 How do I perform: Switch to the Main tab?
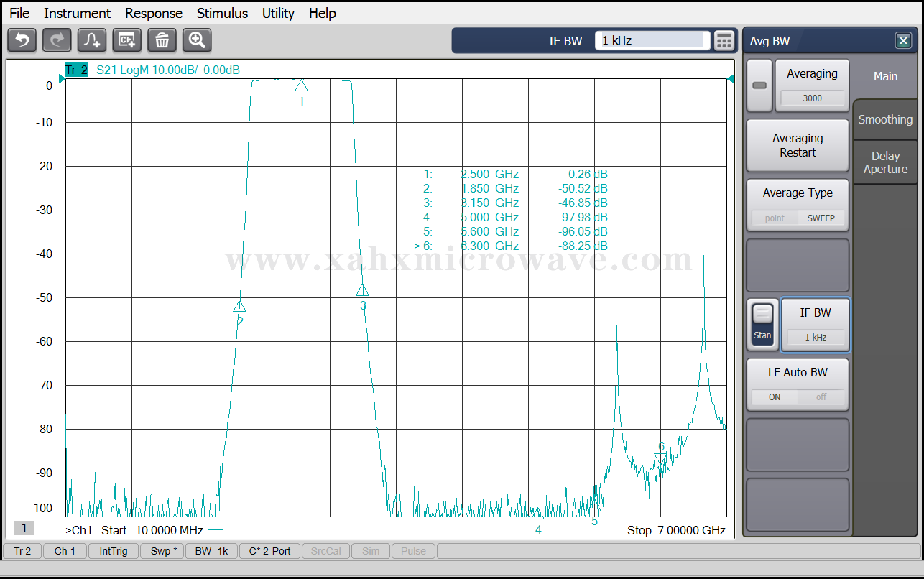pos(885,76)
